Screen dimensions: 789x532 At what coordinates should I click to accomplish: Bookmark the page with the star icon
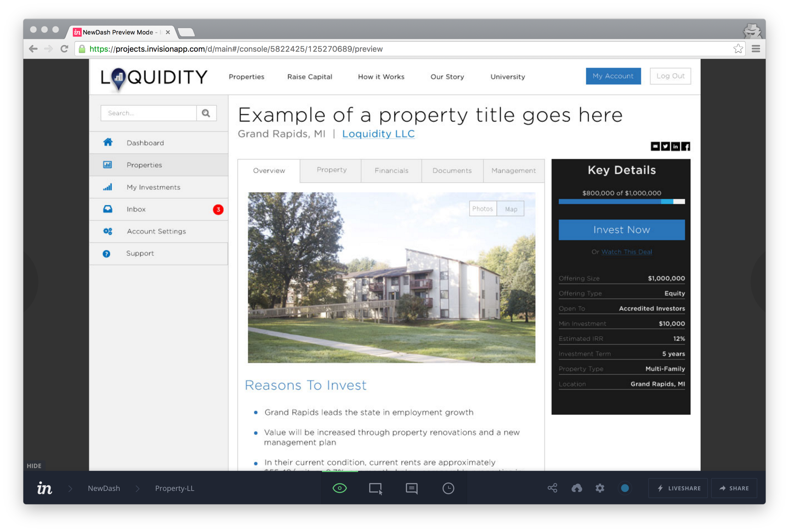(738, 49)
